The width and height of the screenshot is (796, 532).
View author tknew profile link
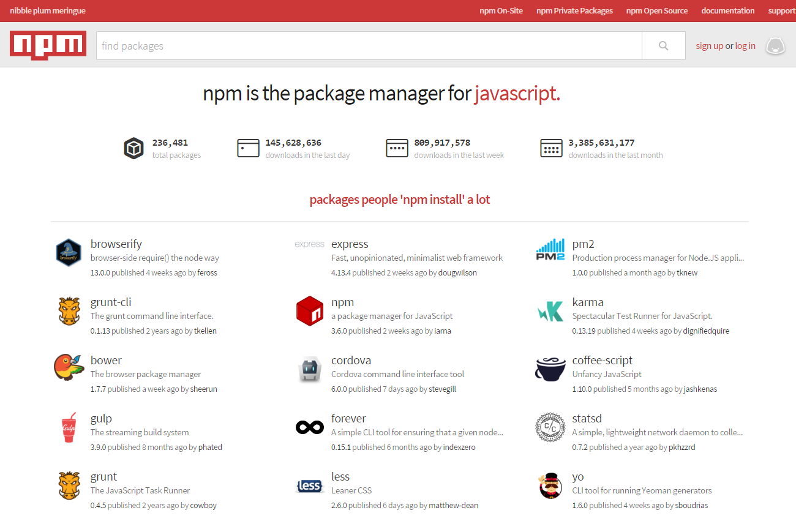coord(687,273)
